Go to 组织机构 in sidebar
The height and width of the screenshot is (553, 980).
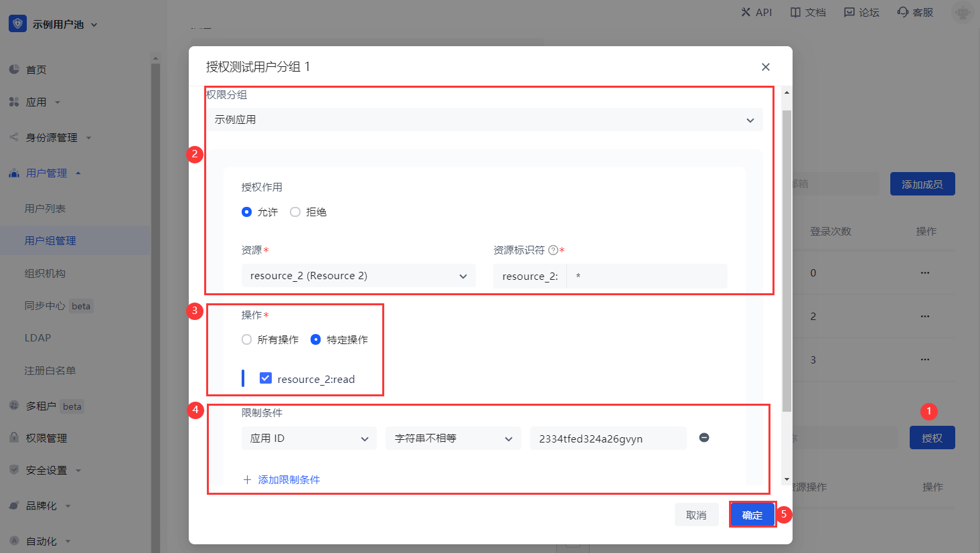[x=45, y=273]
